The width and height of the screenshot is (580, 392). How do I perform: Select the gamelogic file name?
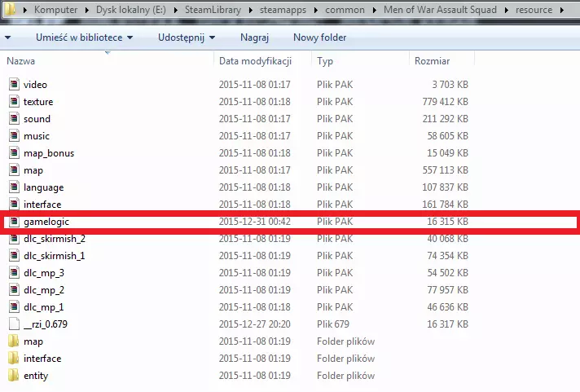46,222
